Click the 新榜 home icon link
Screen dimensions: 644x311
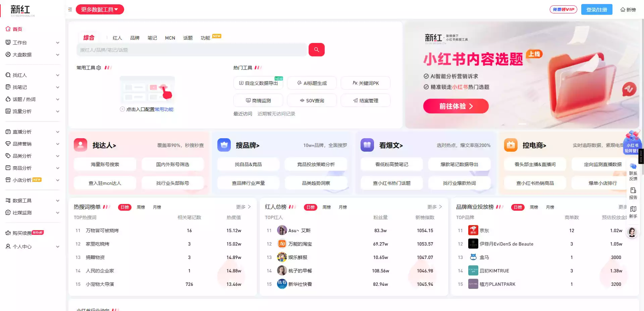coord(628,10)
